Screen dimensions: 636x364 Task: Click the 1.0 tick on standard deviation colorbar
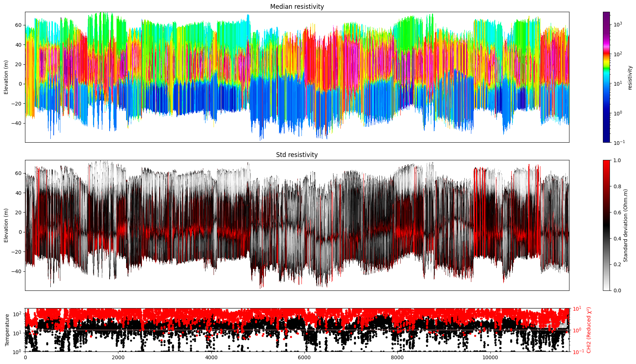(617, 160)
